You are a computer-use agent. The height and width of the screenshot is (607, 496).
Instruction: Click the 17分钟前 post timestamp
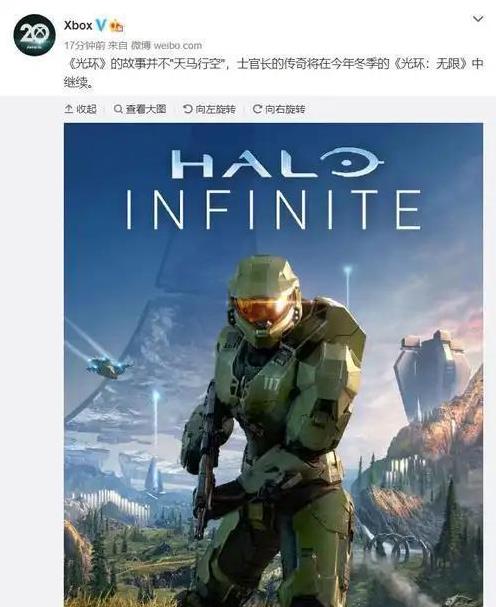[x=84, y=45]
